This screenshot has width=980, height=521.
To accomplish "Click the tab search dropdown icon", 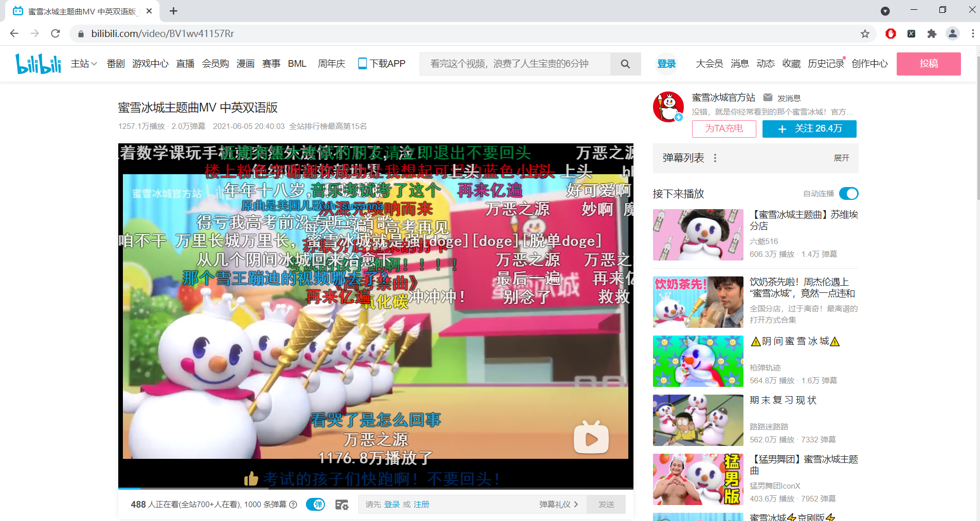I will pos(885,11).
